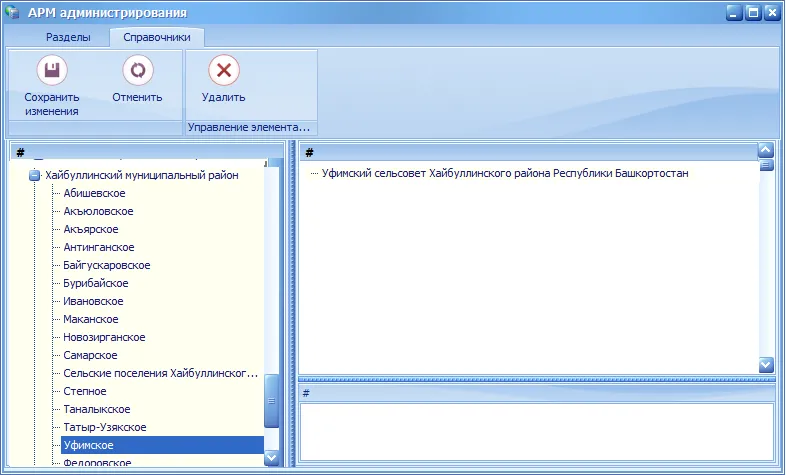Click the right panel scrollbar thumb
Viewport: 786px width, 475px height.
(x=766, y=165)
